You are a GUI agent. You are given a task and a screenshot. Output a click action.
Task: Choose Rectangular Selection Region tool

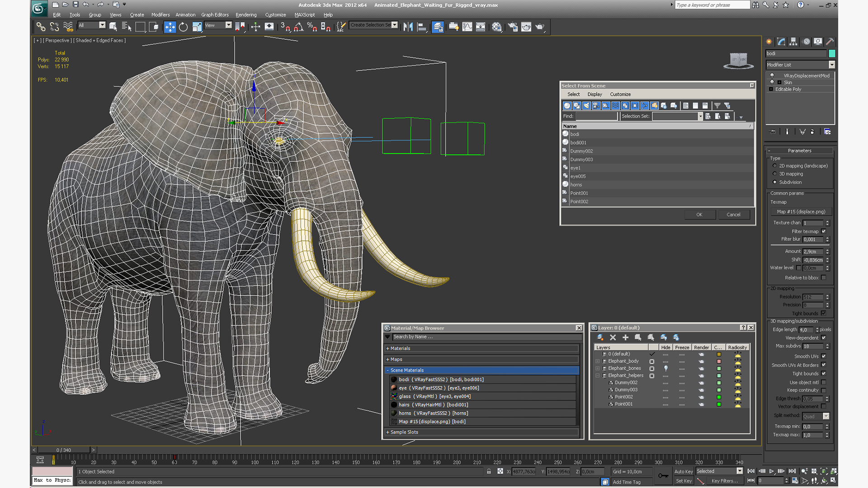(141, 27)
